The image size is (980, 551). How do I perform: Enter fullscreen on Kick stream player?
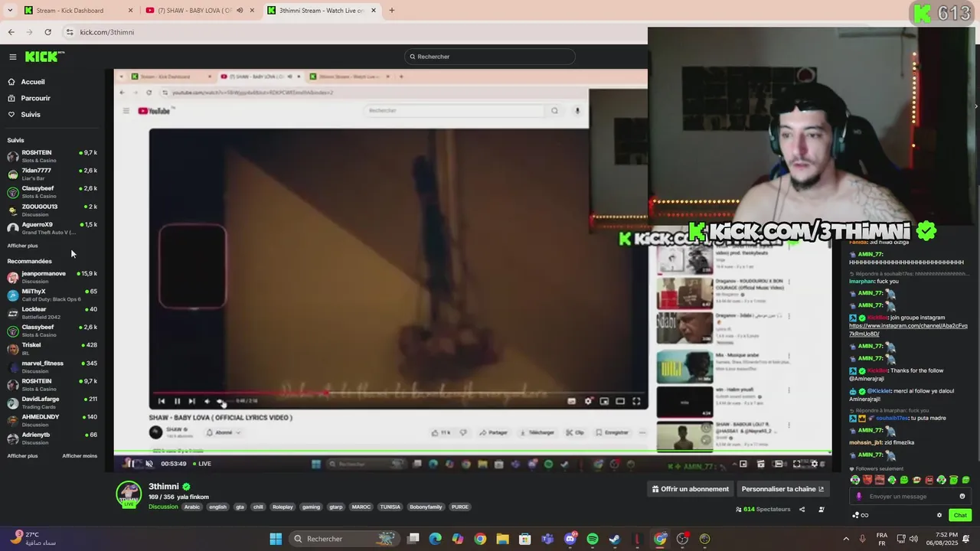point(797,464)
